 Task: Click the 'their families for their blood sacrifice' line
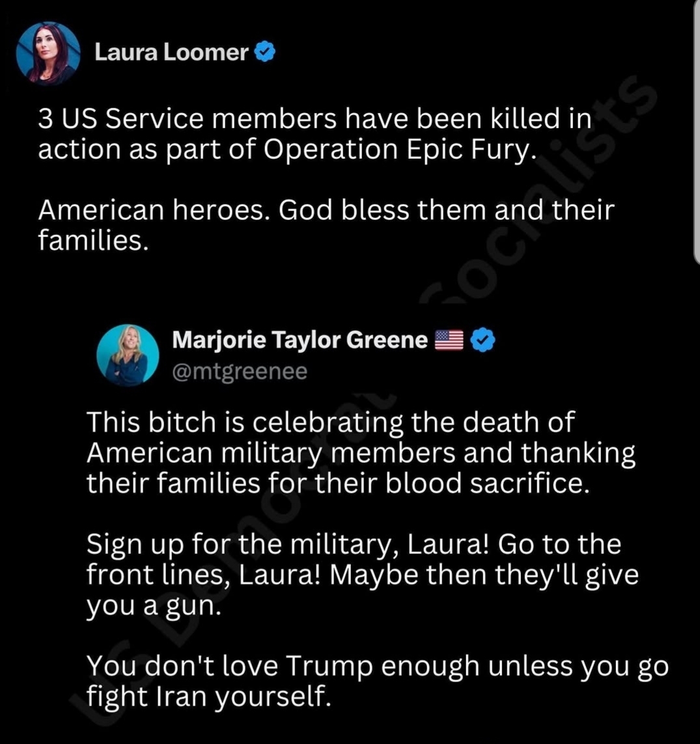coord(338,483)
